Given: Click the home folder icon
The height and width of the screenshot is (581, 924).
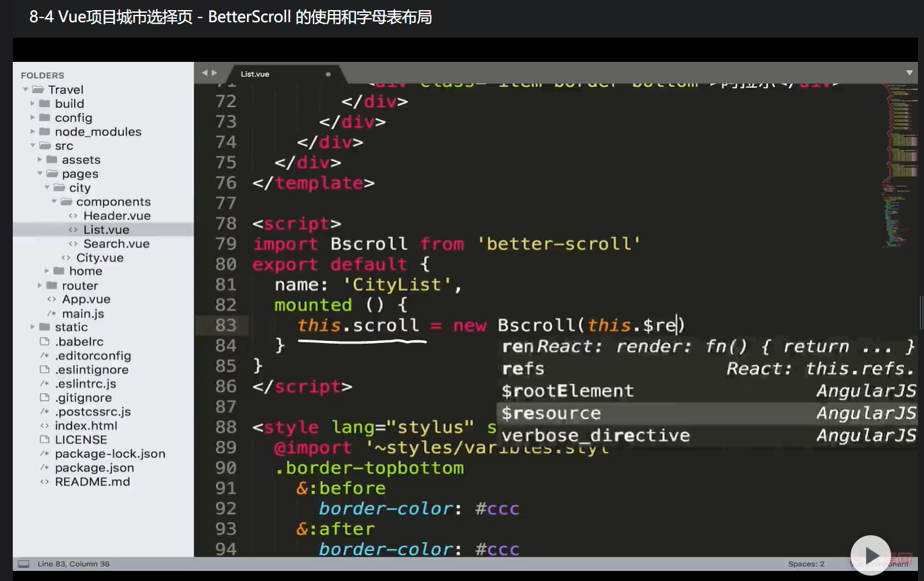Looking at the screenshot, I should 59,271.
